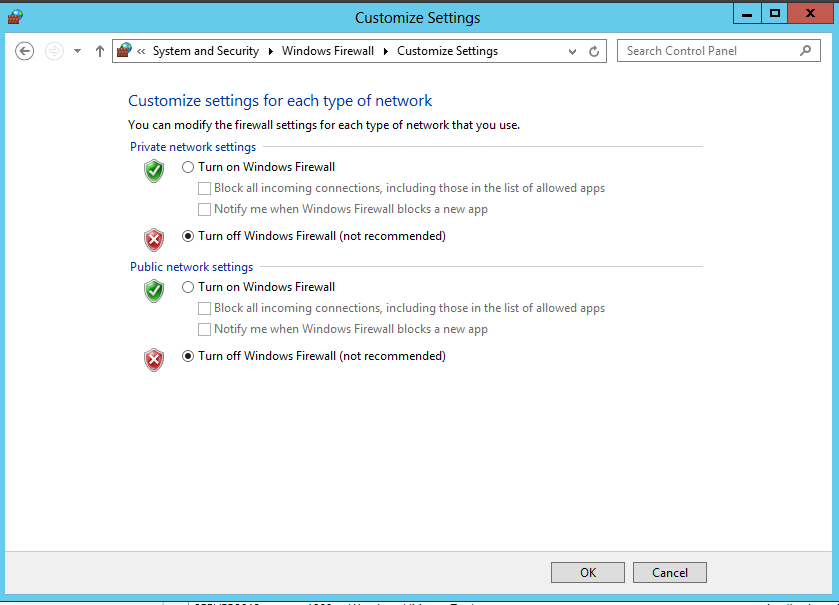Click red shield icon in Public network settings
839x605 pixels.
coord(154,359)
